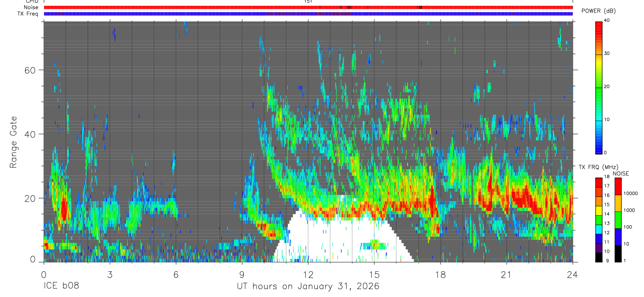The image size is (644, 297).
Task: Click the CPID value 151
Action: click(308, 2)
